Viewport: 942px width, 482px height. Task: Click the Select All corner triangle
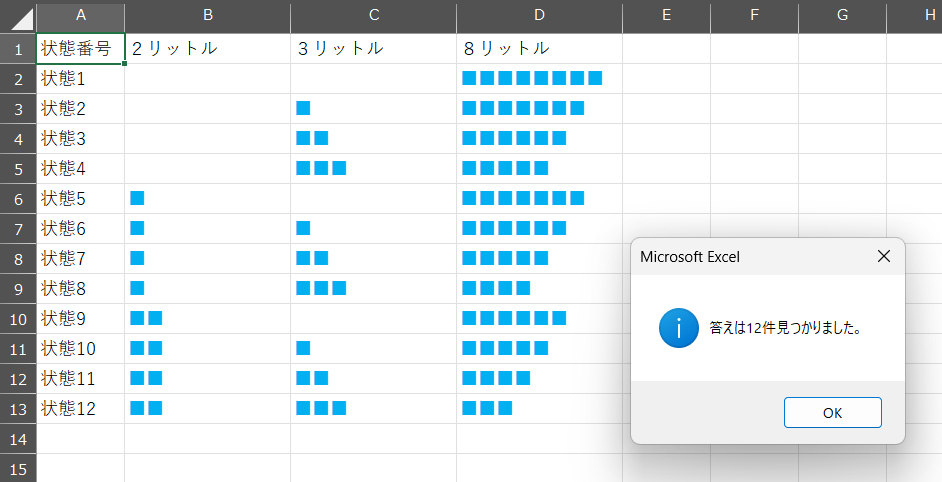18,17
